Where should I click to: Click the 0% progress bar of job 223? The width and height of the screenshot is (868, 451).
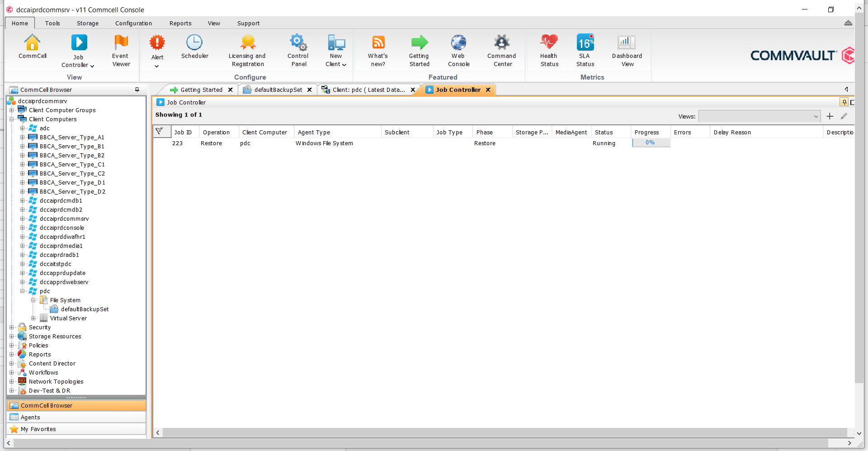(x=651, y=142)
